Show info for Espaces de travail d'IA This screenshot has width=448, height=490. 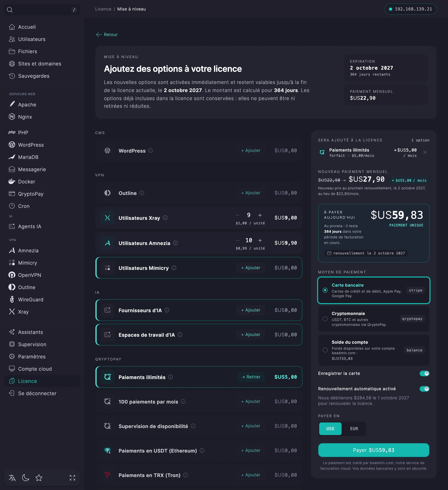click(180, 335)
